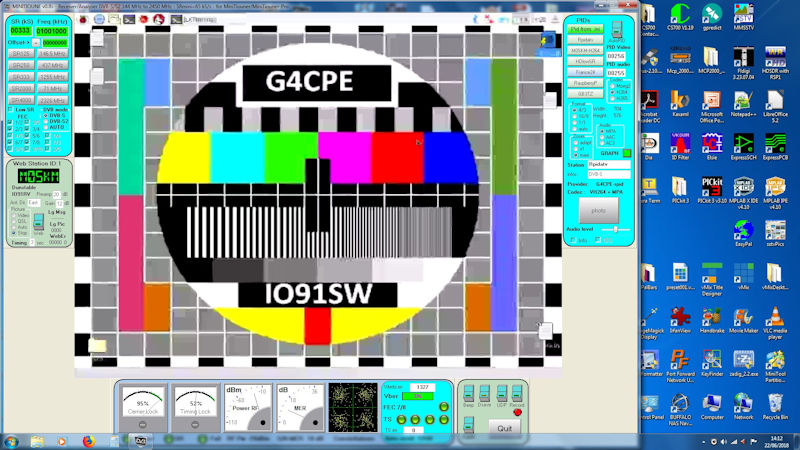This screenshot has height=450, width=800.
Task: Toggle the FEC 7/8 checkbox
Action: click(x=28, y=143)
